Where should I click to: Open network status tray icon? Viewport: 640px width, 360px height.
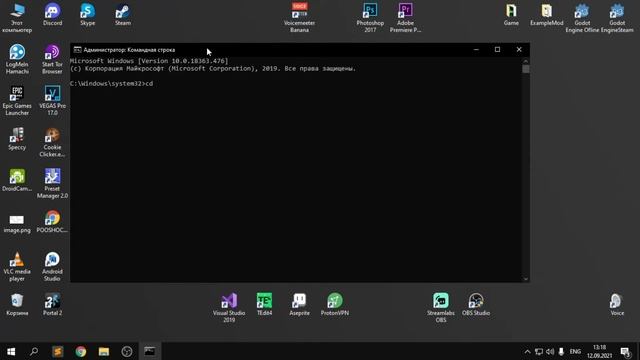tap(539, 351)
